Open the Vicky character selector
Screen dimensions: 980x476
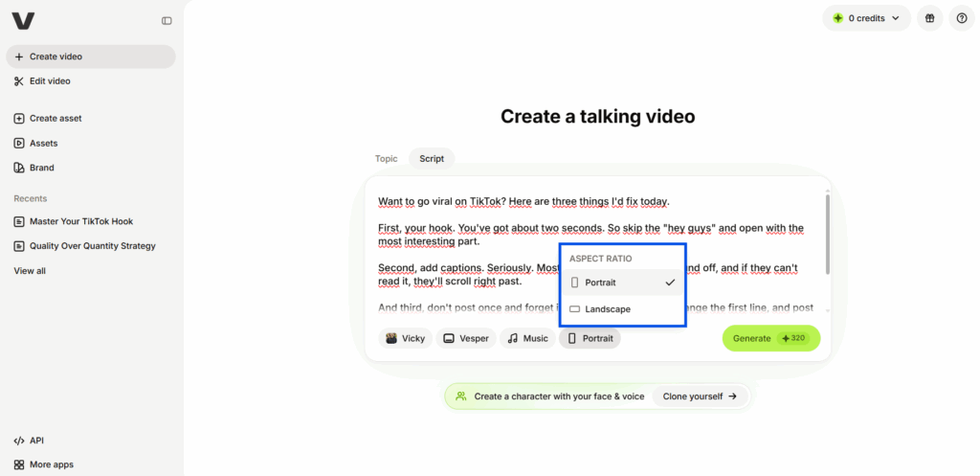point(405,338)
